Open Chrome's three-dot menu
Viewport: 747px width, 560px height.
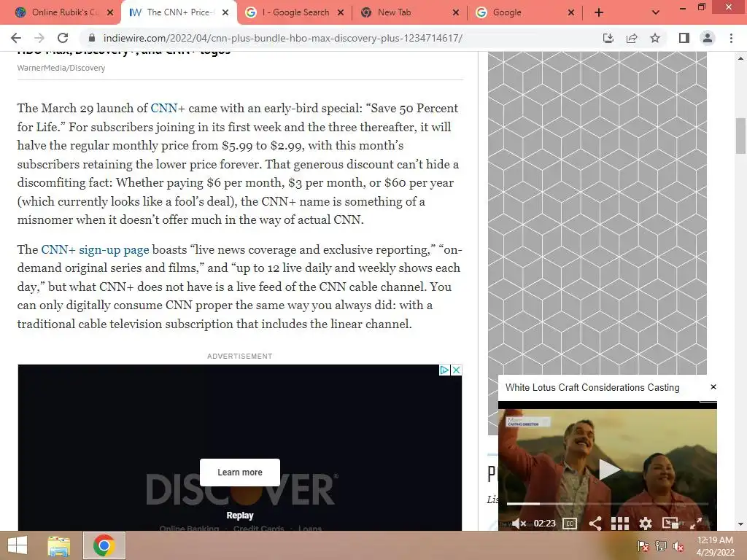coord(731,38)
